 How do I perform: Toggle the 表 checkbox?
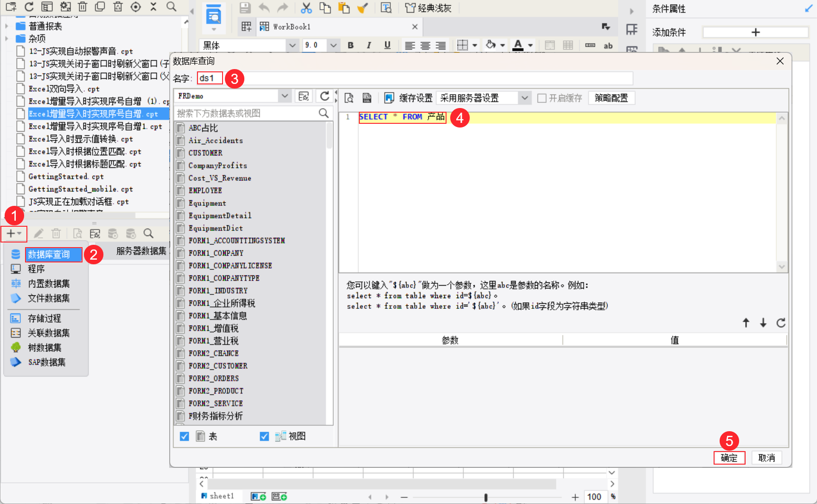[x=184, y=436]
